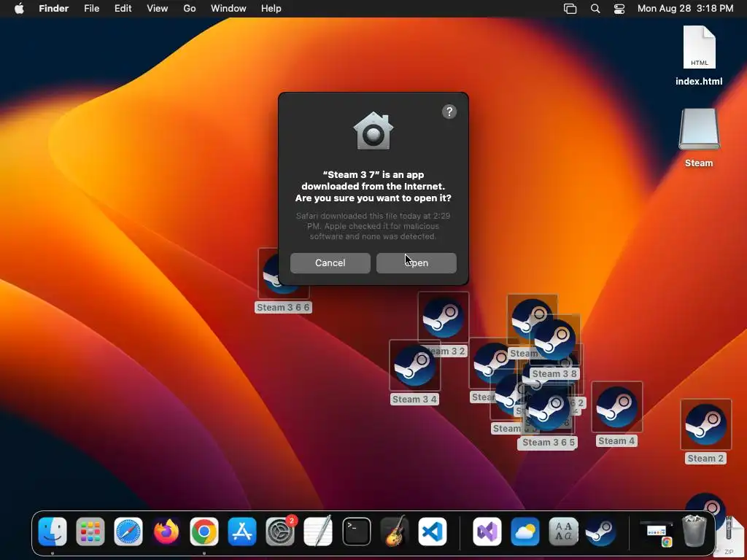Image resolution: width=747 pixels, height=560 pixels.
Task: Select the Steam 3 2 desktop icon
Action: point(443,318)
